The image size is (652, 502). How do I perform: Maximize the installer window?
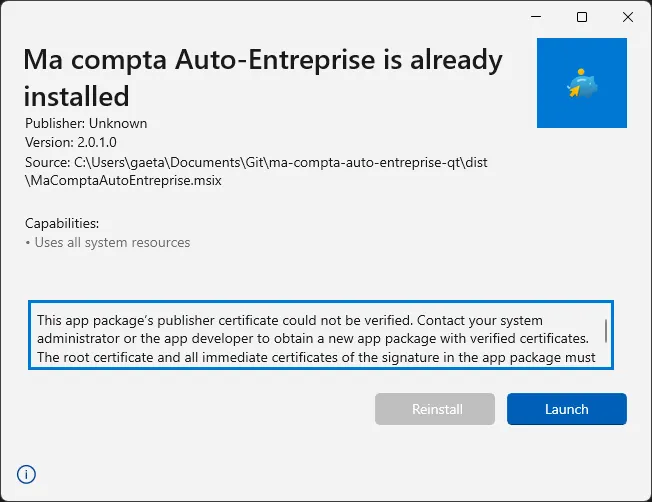tap(582, 17)
